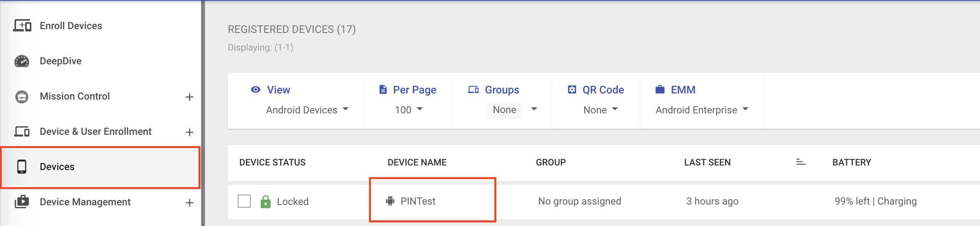Image resolution: width=980 pixels, height=226 pixels.
Task: Click the lock icon beside Locked status
Action: tap(265, 201)
